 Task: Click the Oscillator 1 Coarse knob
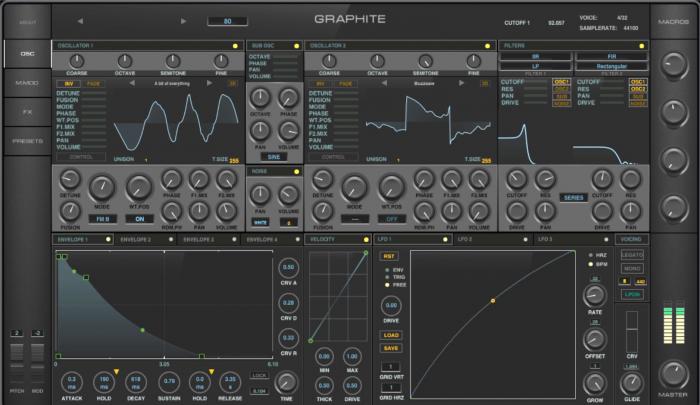coord(78,61)
